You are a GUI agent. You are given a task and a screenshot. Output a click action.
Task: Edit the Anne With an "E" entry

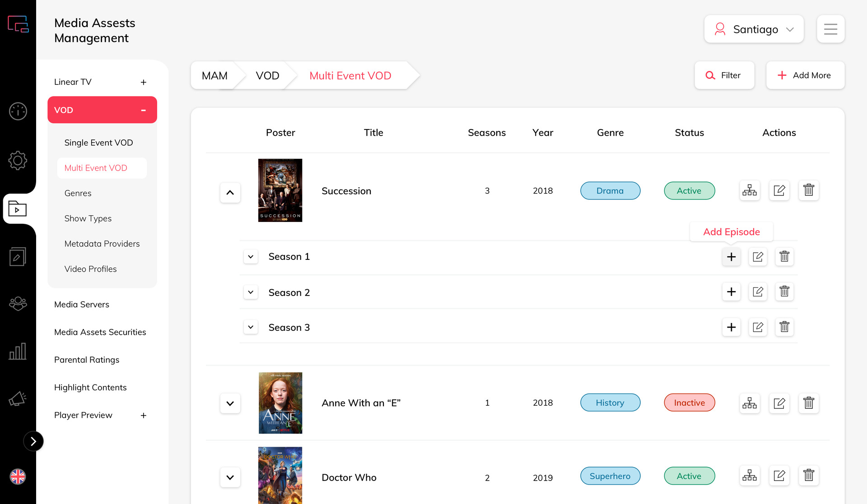tap(779, 403)
